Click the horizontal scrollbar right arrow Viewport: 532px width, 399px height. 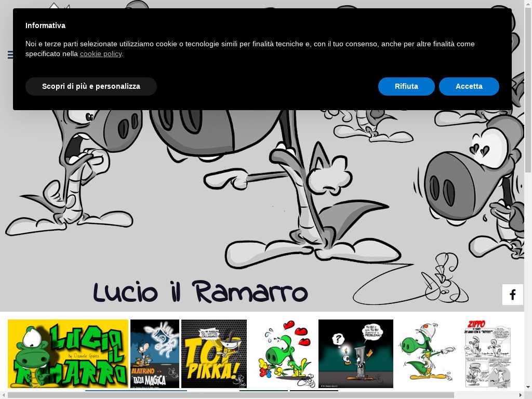(520, 395)
